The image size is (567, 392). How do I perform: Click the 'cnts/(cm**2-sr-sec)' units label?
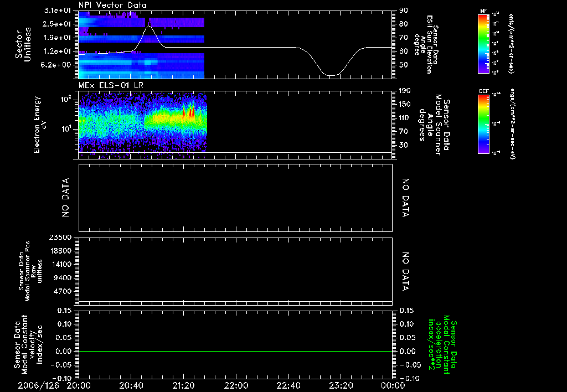(x=511, y=43)
